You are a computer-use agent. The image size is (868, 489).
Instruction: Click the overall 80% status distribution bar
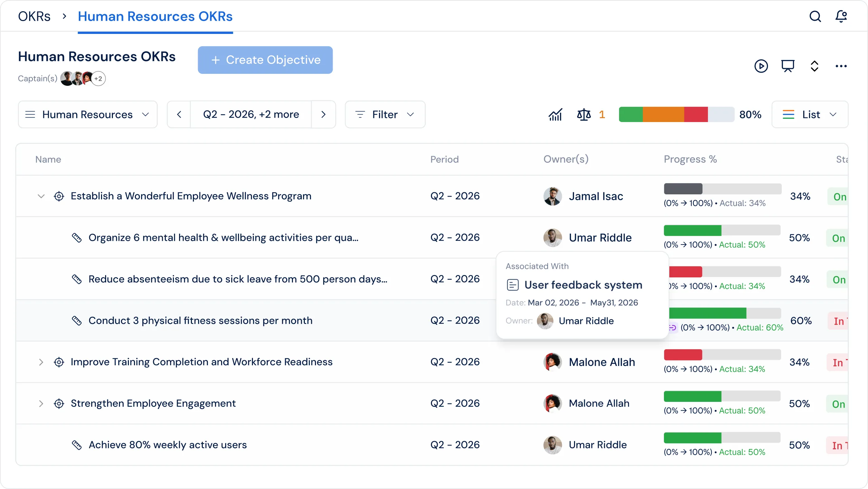click(x=676, y=115)
